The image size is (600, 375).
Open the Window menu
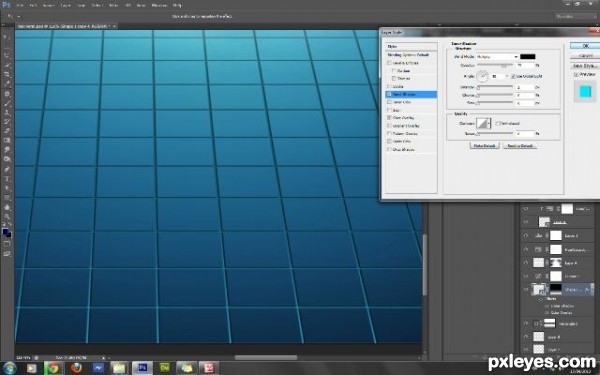[159, 5]
